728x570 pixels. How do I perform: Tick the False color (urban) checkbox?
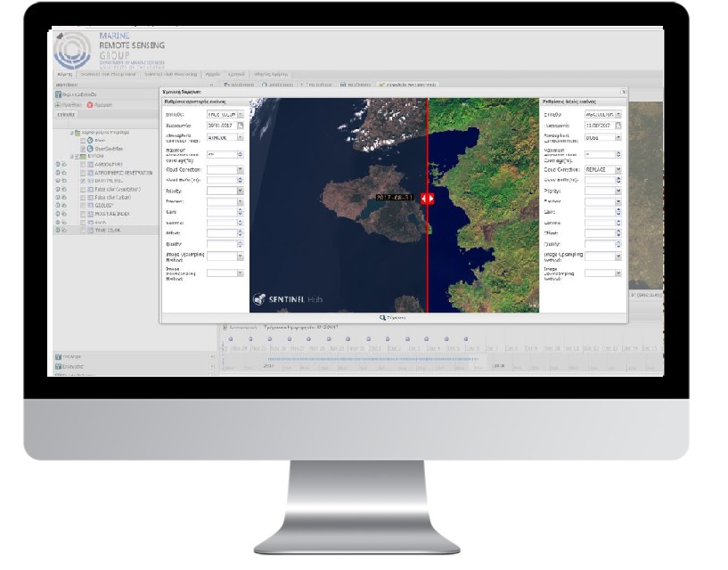(x=83, y=197)
